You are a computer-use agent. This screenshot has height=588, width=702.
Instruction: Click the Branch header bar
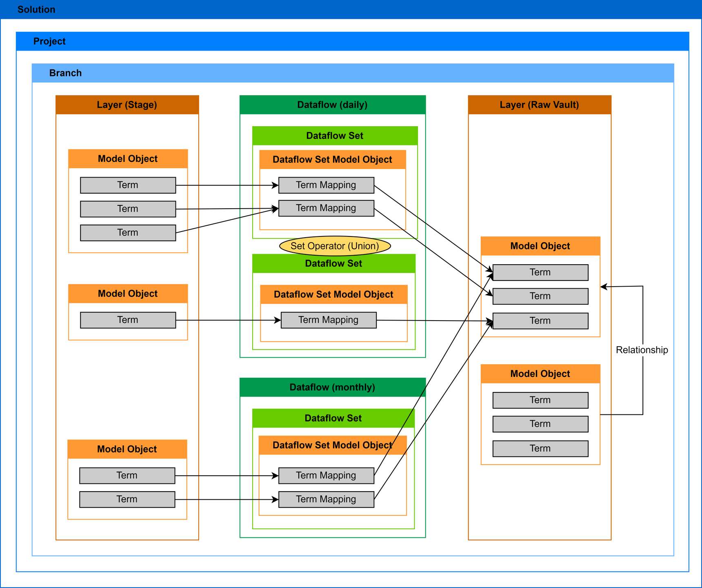[353, 73]
